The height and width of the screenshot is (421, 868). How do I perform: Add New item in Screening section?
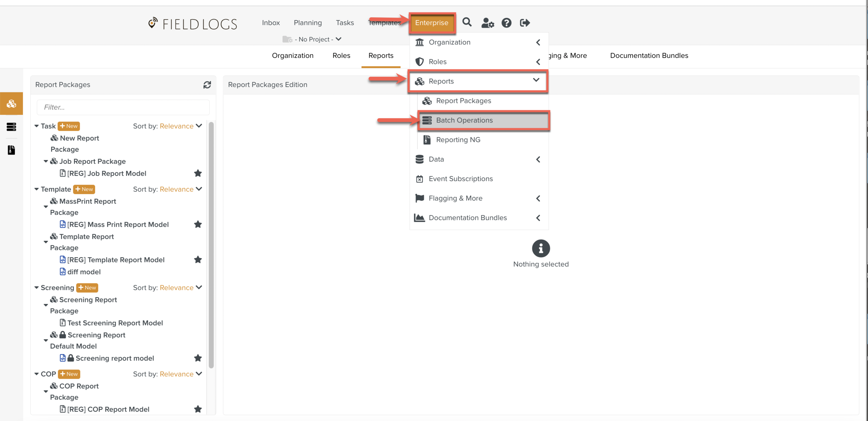[x=87, y=287]
